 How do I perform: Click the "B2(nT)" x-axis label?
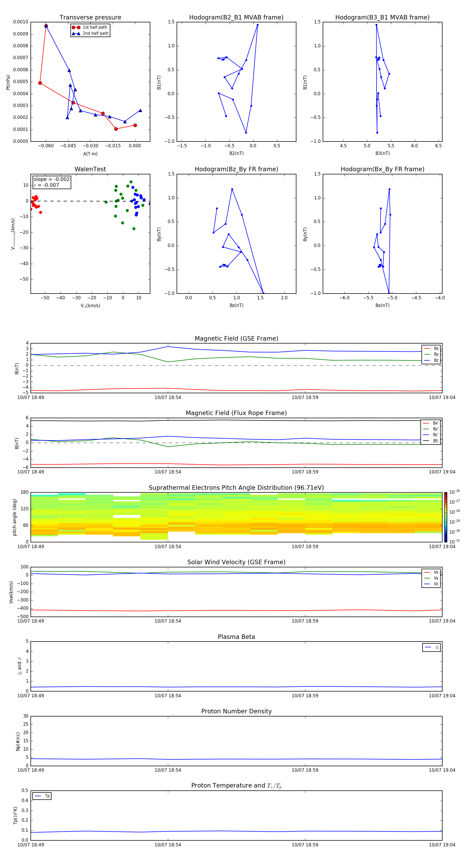[236, 153]
